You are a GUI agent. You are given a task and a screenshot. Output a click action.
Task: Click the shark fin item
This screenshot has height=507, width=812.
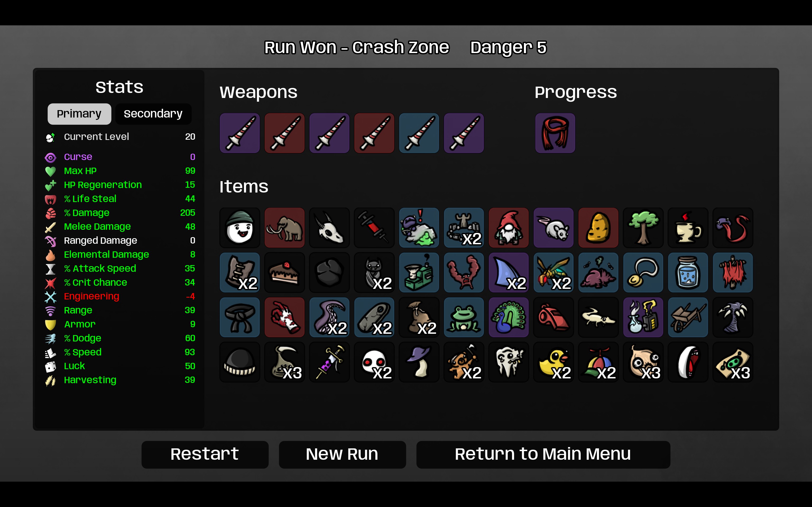click(x=509, y=273)
